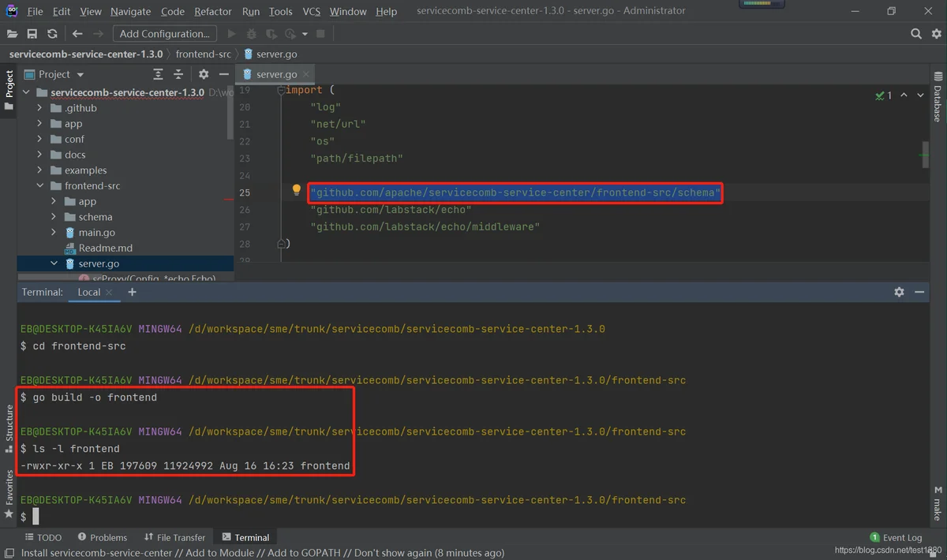Open the make side tool window
The height and width of the screenshot is (560, 947).
938,502
